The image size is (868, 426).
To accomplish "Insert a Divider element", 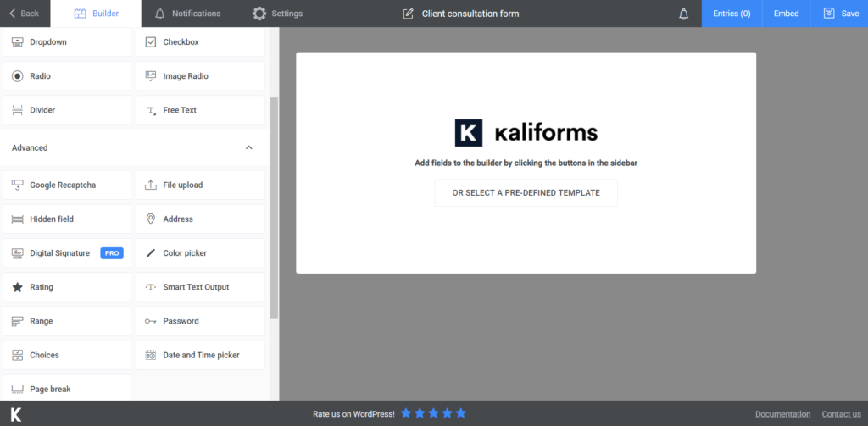I will pyautogui.click(x=67, y=110).
